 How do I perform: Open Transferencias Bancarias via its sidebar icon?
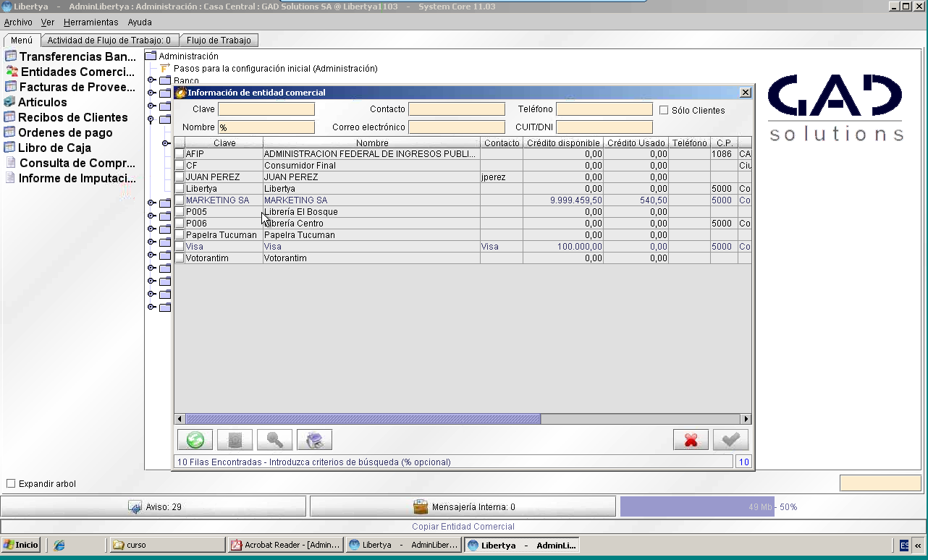10,56
